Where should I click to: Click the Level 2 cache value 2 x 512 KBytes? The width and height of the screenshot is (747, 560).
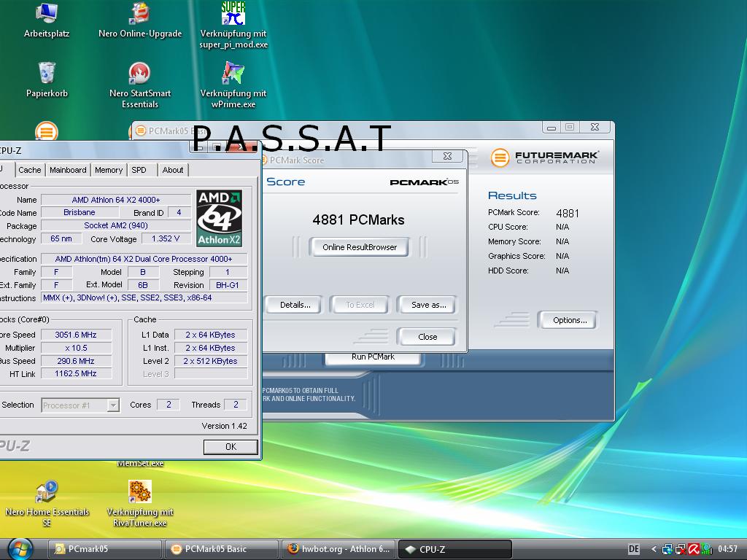[x=211, y=361]
